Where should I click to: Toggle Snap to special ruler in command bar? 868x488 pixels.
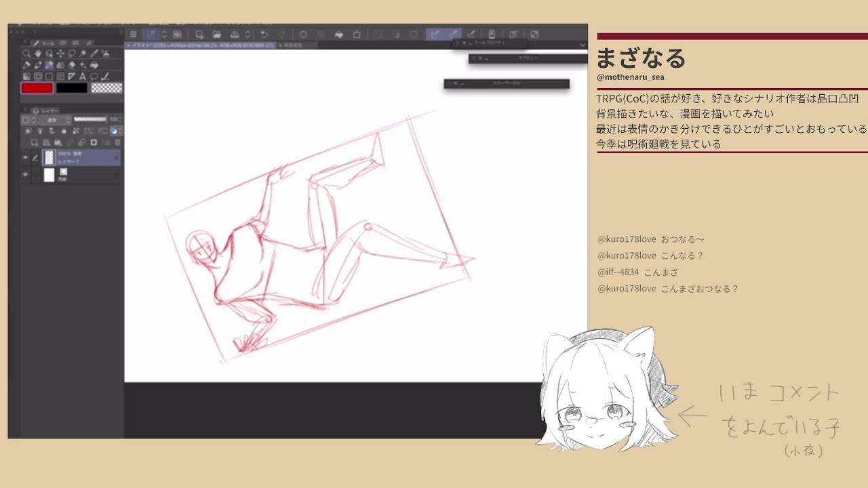pos(452,34)
